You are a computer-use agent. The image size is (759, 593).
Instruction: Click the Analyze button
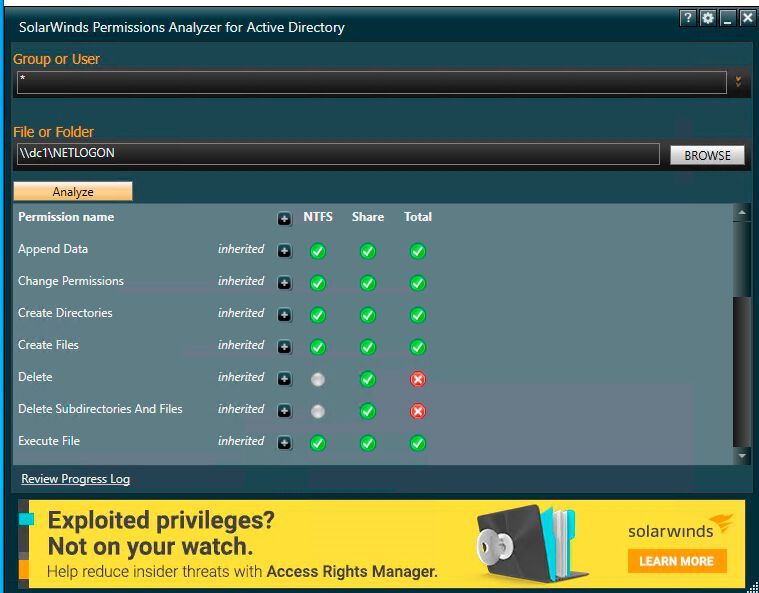(73, 191)
